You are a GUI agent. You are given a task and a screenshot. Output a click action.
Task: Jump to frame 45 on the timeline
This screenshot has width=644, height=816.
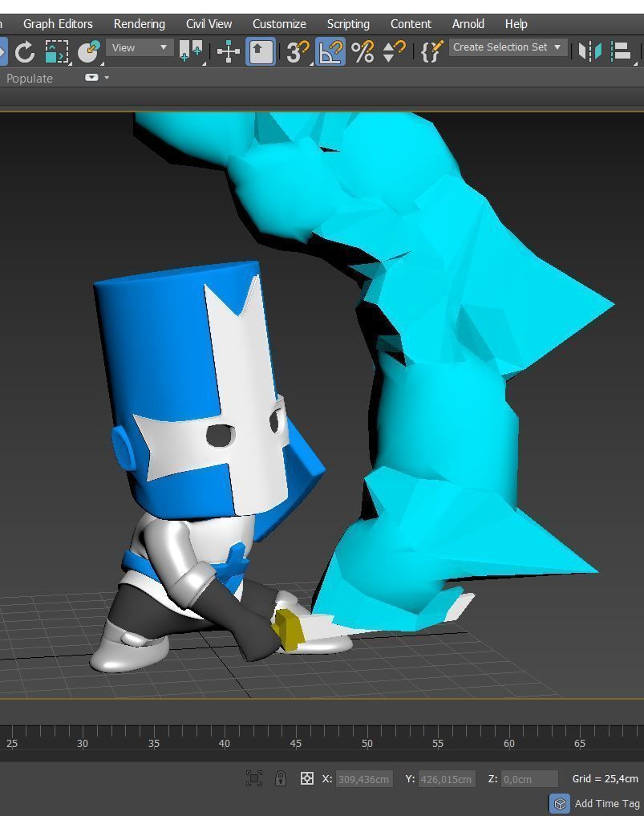tap(295, 744)
